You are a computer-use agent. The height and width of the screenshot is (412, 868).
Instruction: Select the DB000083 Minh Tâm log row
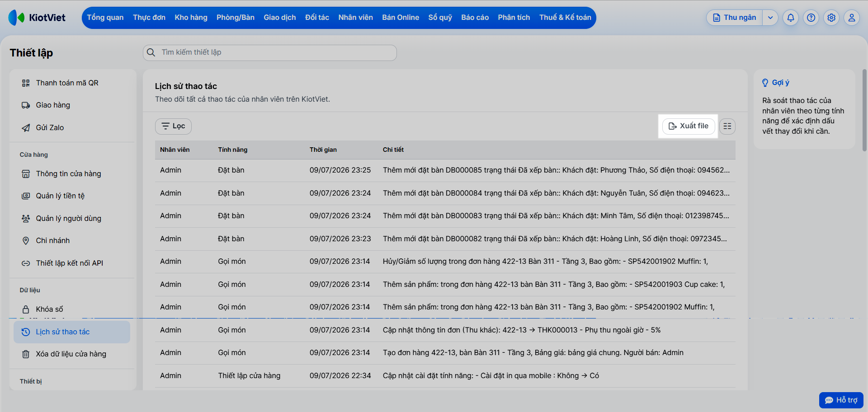coord(445,216)
